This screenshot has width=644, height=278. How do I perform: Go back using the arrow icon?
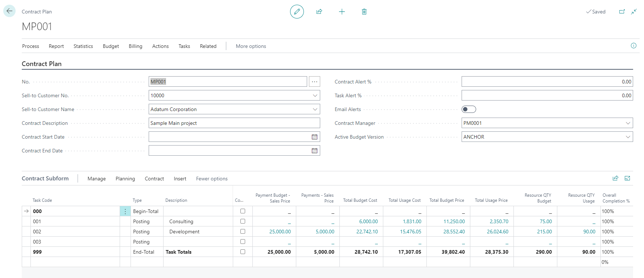(9, 11)
